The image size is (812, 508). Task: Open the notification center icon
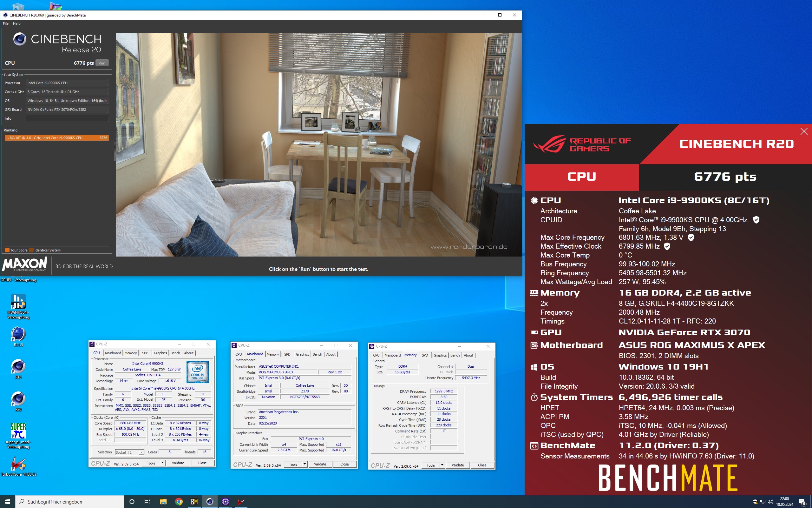point(802,502)
